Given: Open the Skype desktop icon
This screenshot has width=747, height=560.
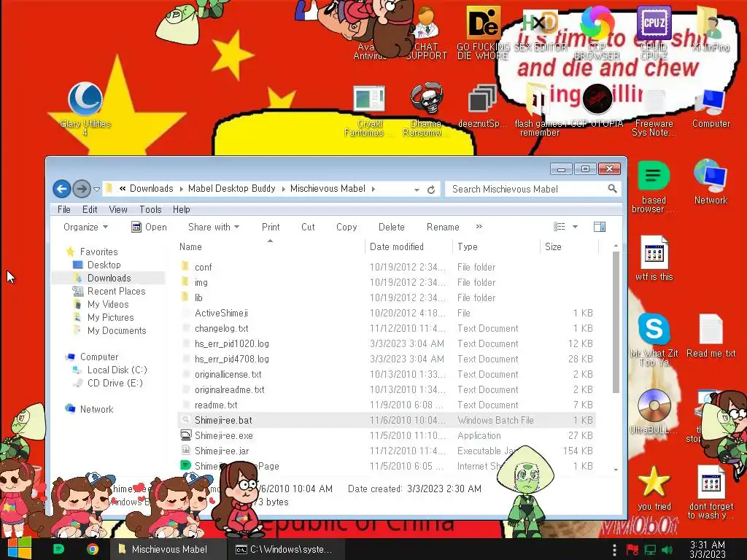Looking at the screenshot, I should tap(654, 339).
